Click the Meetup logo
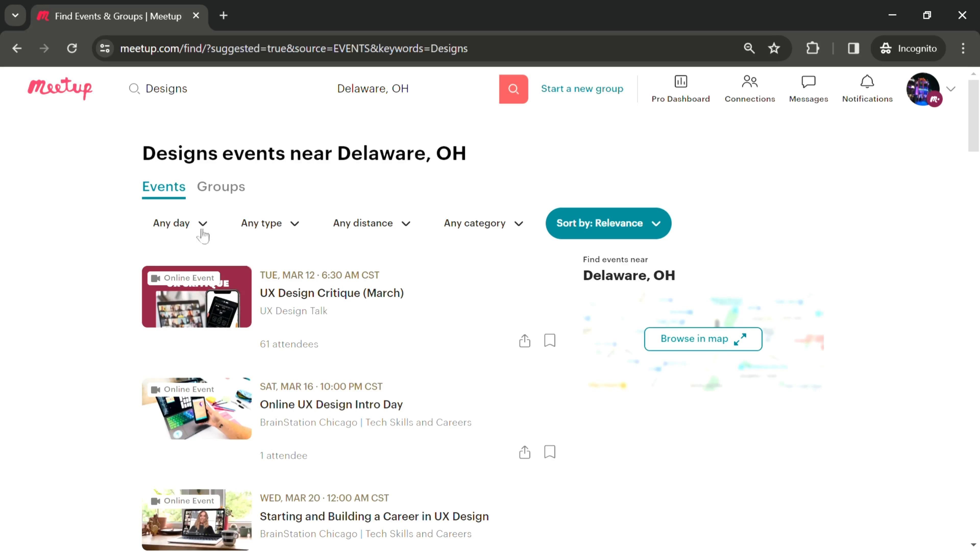The image size is (980, 551). (x=60, y=88)
